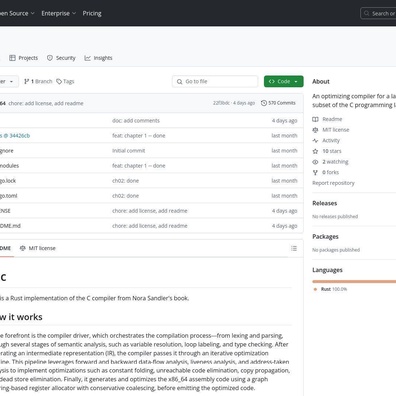Image resolution: width=396 pixels, height=396 pixels.
Task: Open commit hash 22f3bdc
Action: [221, 103]
